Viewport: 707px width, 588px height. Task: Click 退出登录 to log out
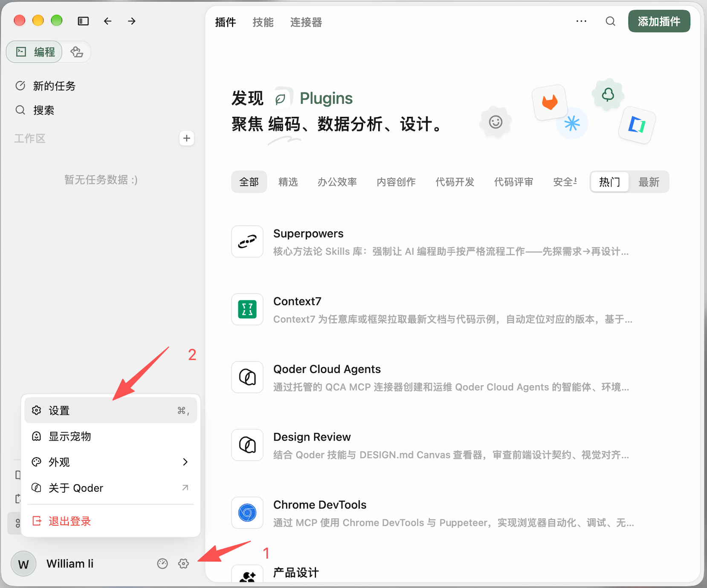[111, 521]
